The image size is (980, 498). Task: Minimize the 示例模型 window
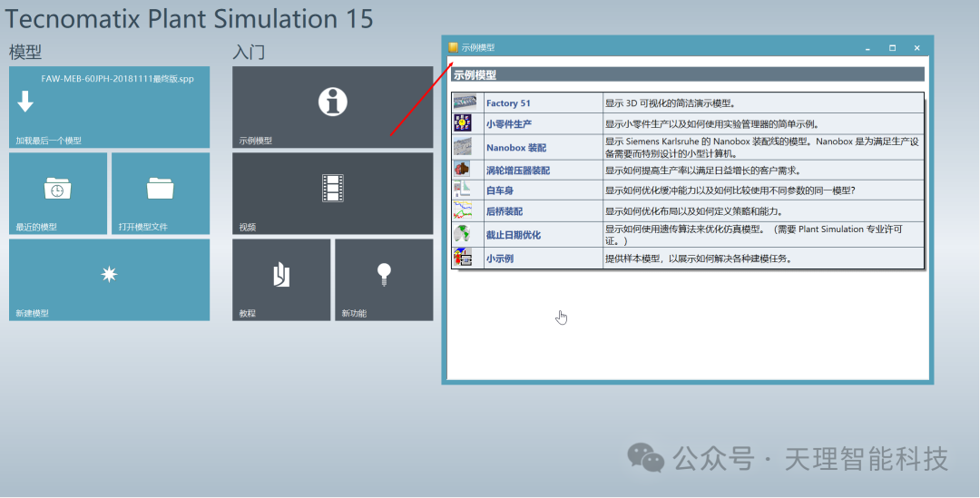(868, 48)
